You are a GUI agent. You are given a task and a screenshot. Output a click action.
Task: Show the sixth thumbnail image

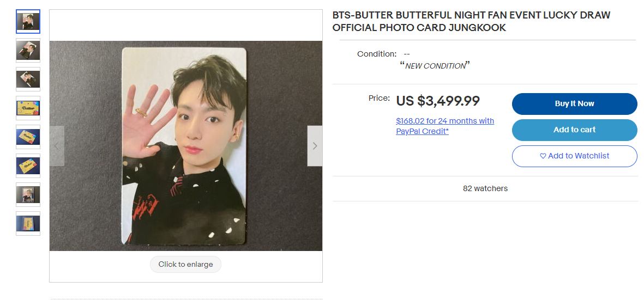28,166
